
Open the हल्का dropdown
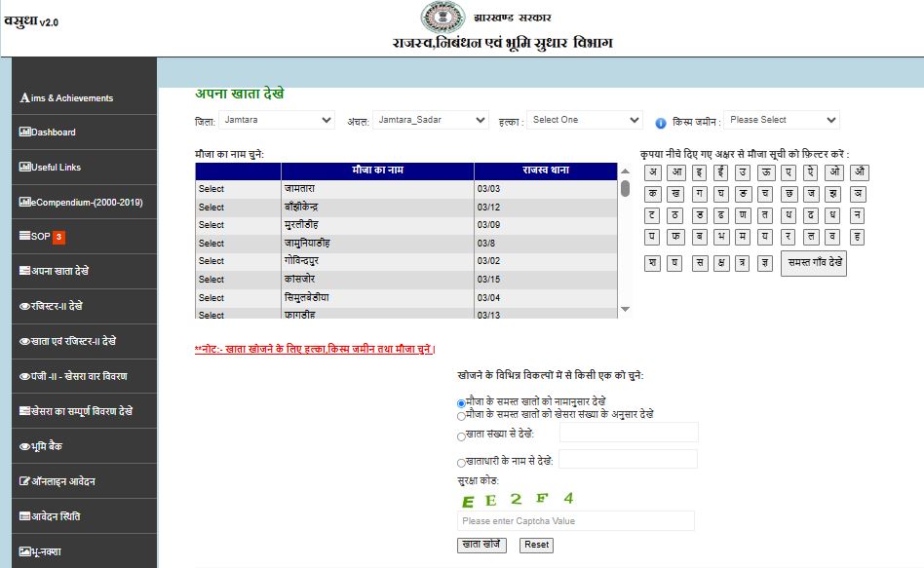click(584, 120)
